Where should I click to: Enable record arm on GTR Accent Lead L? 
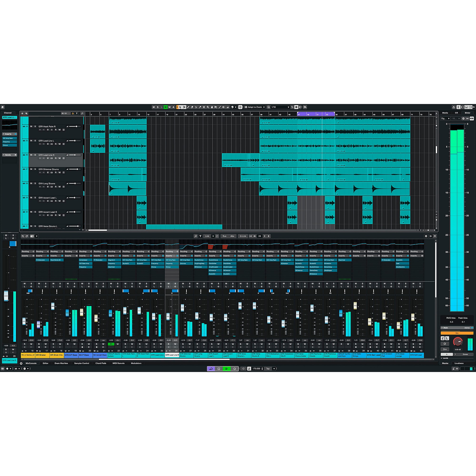[40, 201]
